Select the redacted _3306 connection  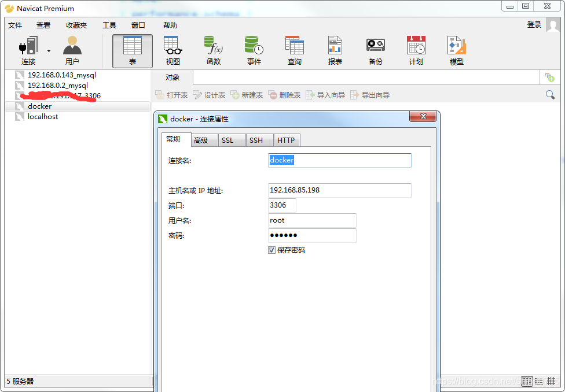(x=60, y=96)
